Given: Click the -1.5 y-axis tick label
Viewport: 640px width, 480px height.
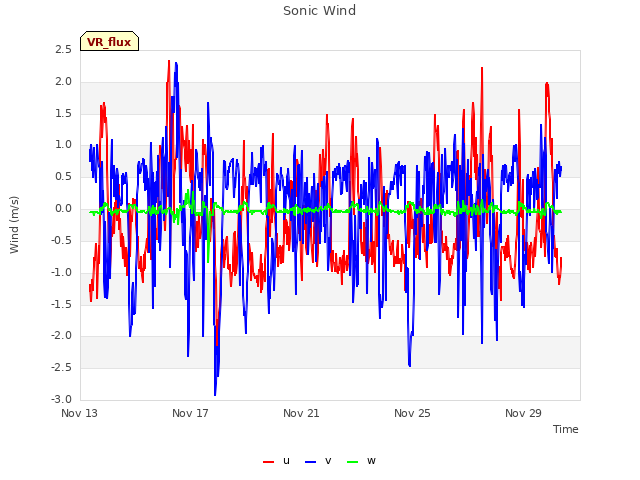Looking at the screenshot, I should (x=61, y=304).
